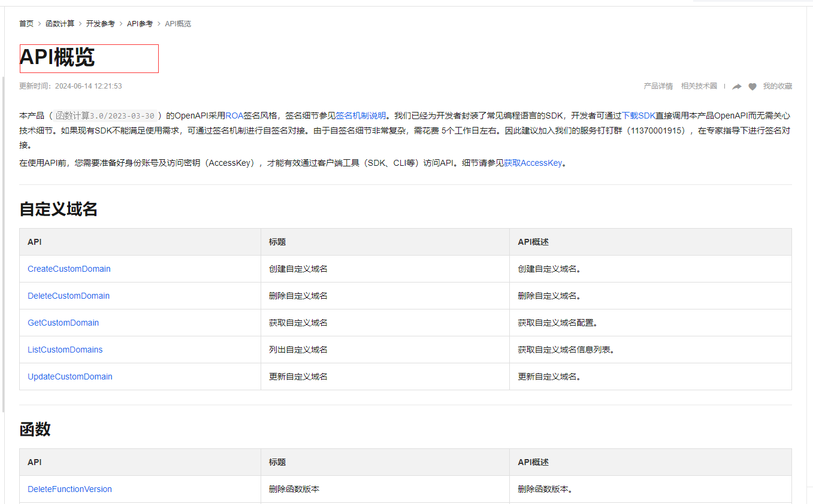Click the 自定义域名 section heading
Image resolution: width=813 pixels, height=504 pixels.
point(58,209)
